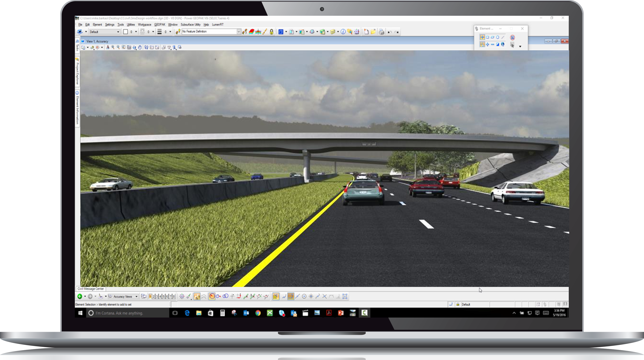Screen dimensions: 644x360
Task: Expand the No Feature Definition dropdown
Action: pyautogui.click(x=238, y=32)
